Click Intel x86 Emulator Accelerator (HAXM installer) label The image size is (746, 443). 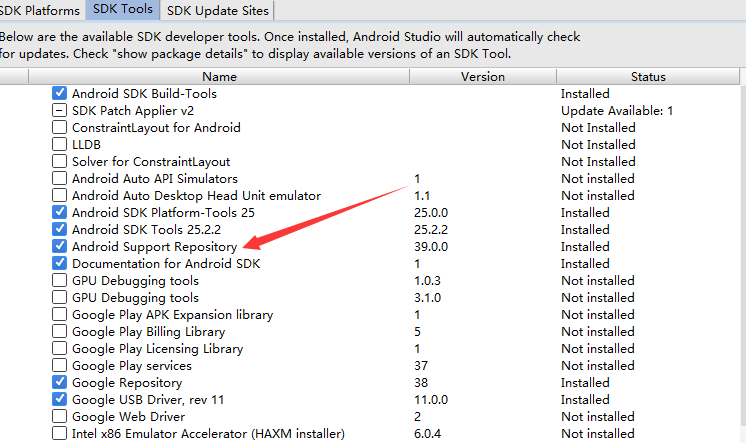[x=208, y=434]
